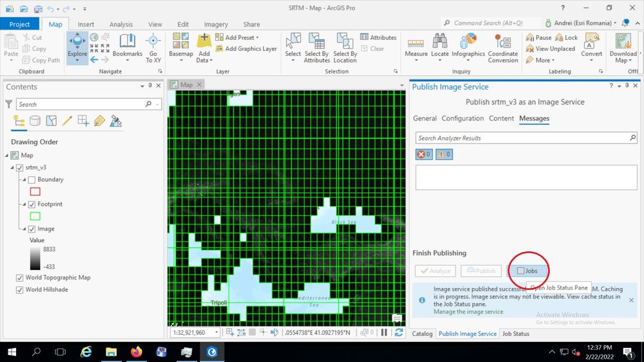Select List By Snapping icon
This screenshot has width=644, height=362.
[83, 120]
